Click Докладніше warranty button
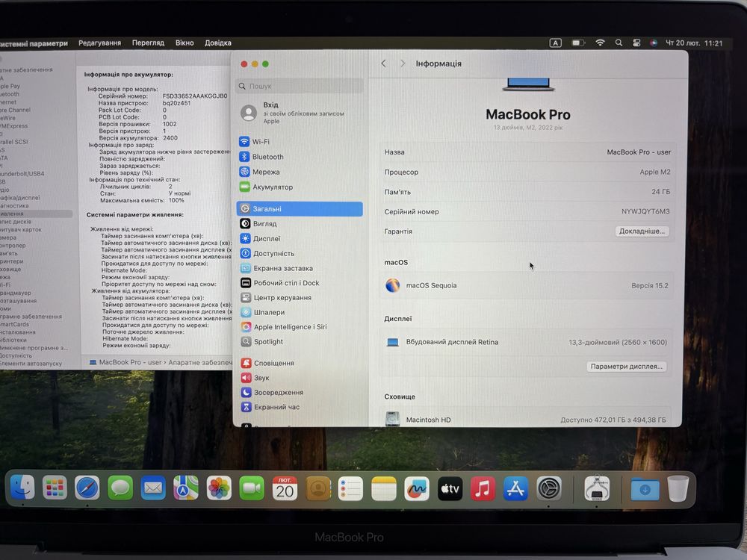747x560 pixels. (642, 231)
